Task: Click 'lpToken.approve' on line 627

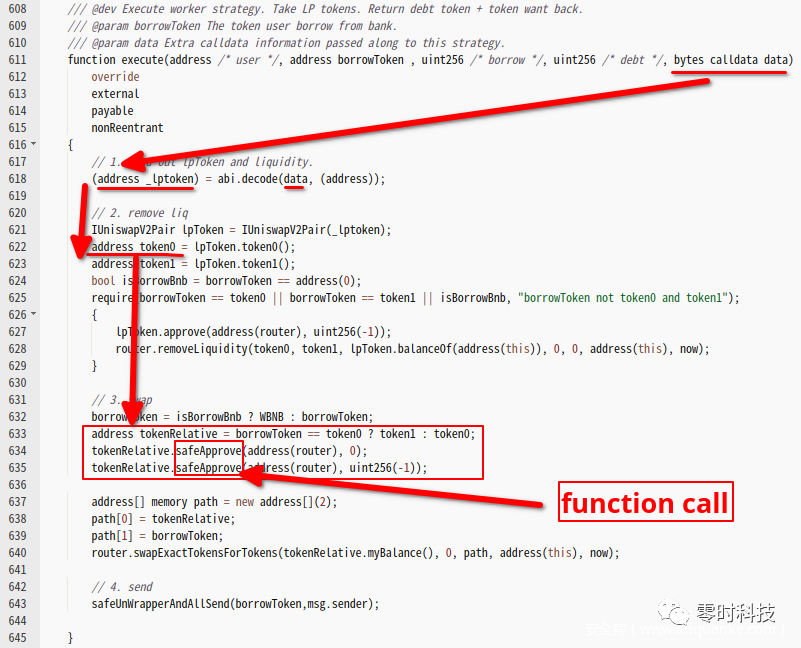Action: 160,332
